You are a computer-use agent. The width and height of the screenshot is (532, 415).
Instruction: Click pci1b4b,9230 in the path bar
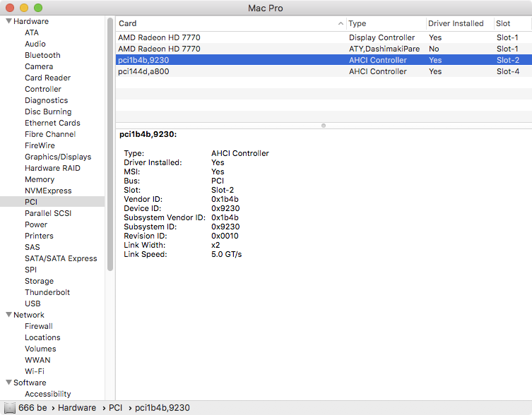162,407
